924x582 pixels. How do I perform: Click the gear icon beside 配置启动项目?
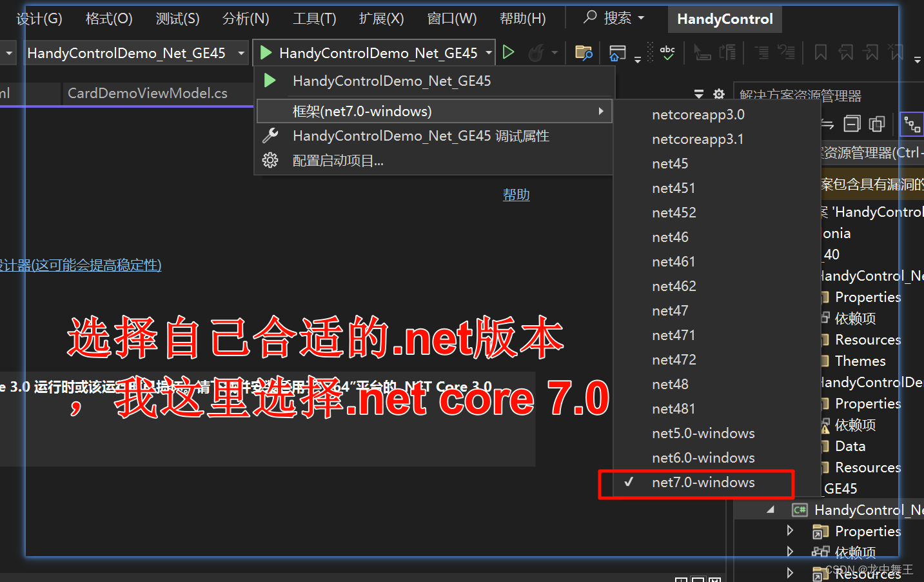[270, 160]
